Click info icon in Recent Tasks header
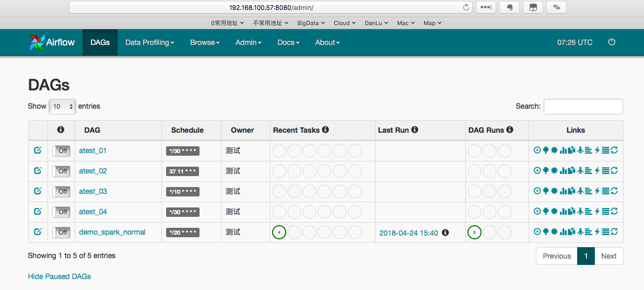This screenshot has height=290, width=644. [x=325, y=130]
